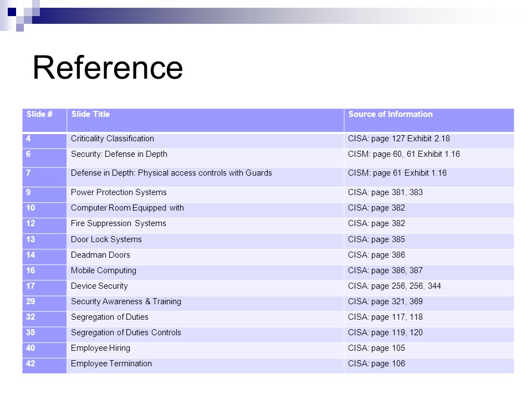Click 'CISA: page 105' cell

pyautogui.click(x=429, y=350)
